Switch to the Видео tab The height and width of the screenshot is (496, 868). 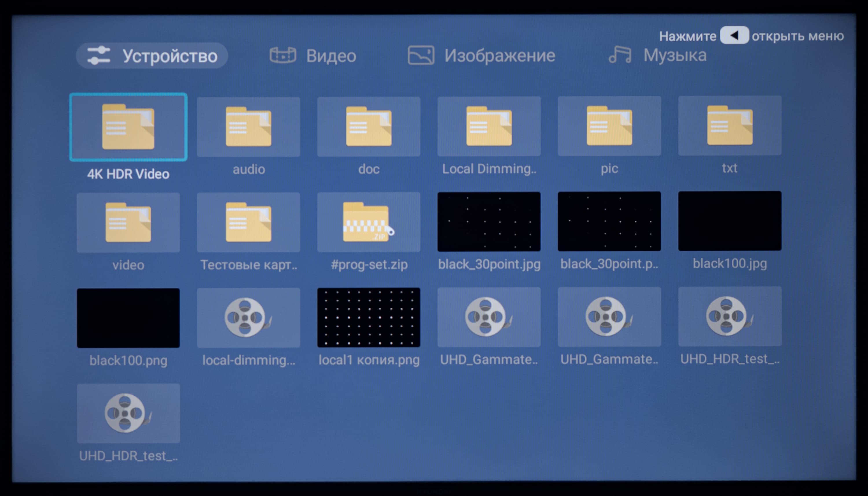[x=313, y=56]
